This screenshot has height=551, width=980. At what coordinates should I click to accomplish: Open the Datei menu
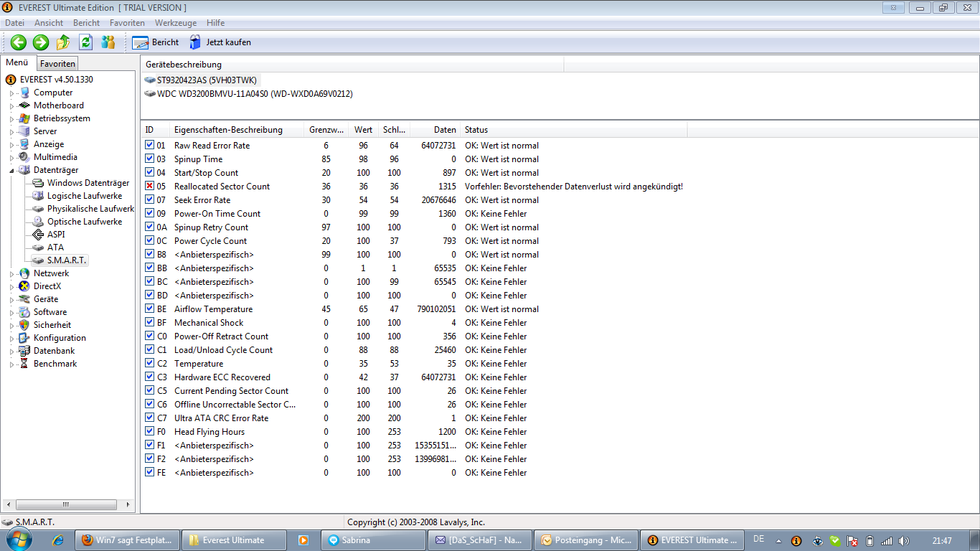(14, 23)
